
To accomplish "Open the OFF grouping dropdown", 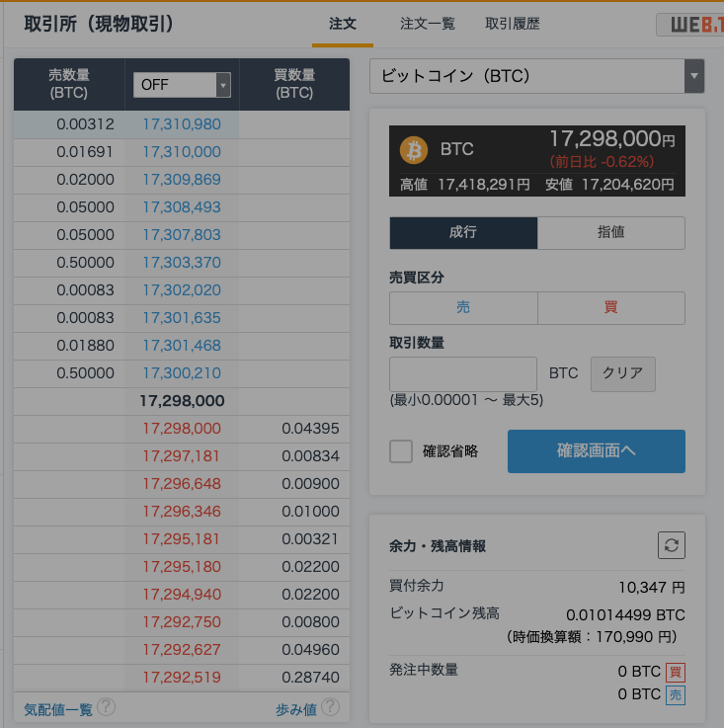I will [x=182, y=85].
